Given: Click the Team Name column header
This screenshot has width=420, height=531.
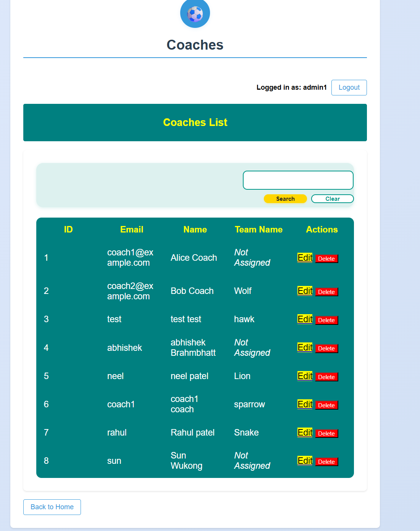Looking at the screenshot, I should 258,229.
